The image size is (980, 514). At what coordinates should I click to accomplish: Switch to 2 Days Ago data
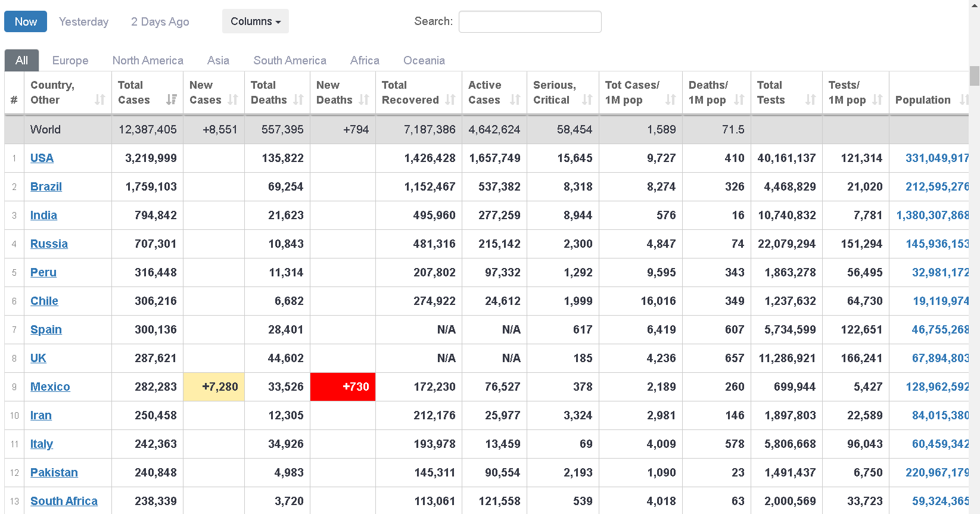[160, 21]
